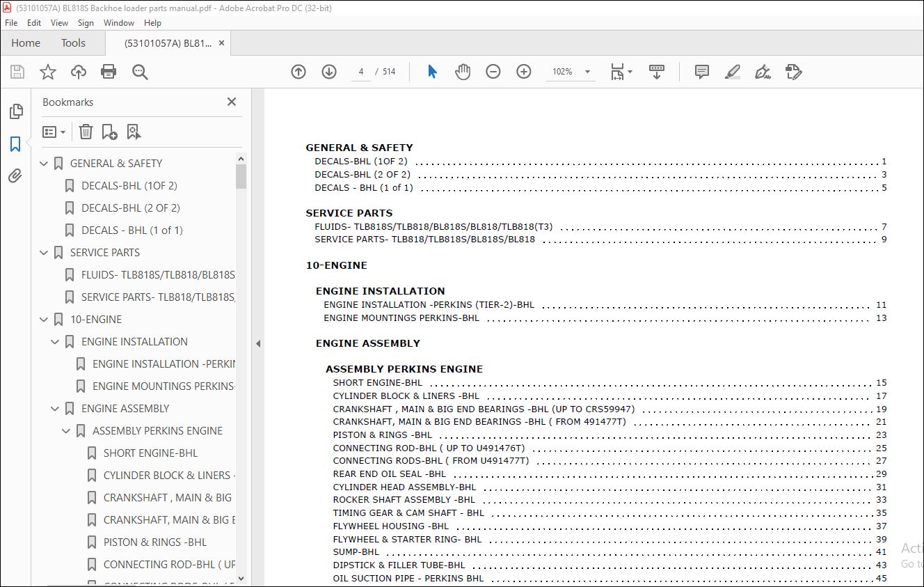Select DECALS - BHL (1 of 1) bookmark
This screenshot has width=924, height=587.
click(132, 230)
